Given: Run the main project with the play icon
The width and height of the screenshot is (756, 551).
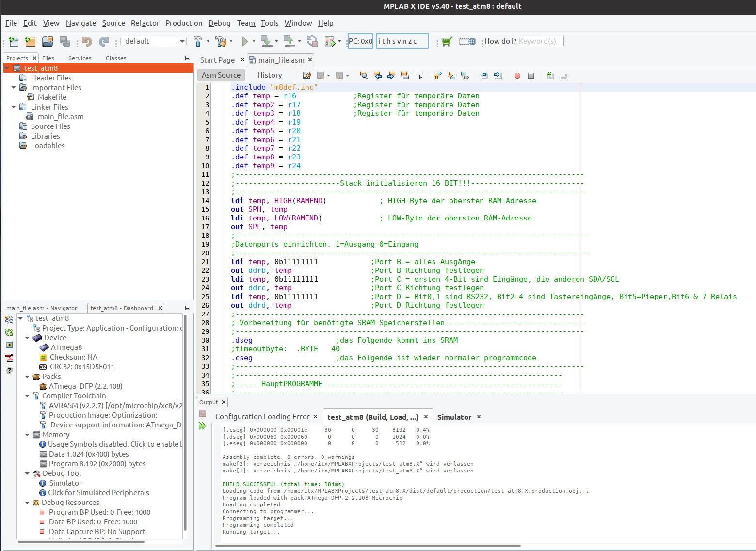Looking at the screenshot, I should pyautogui.click(x=245, y=42).
